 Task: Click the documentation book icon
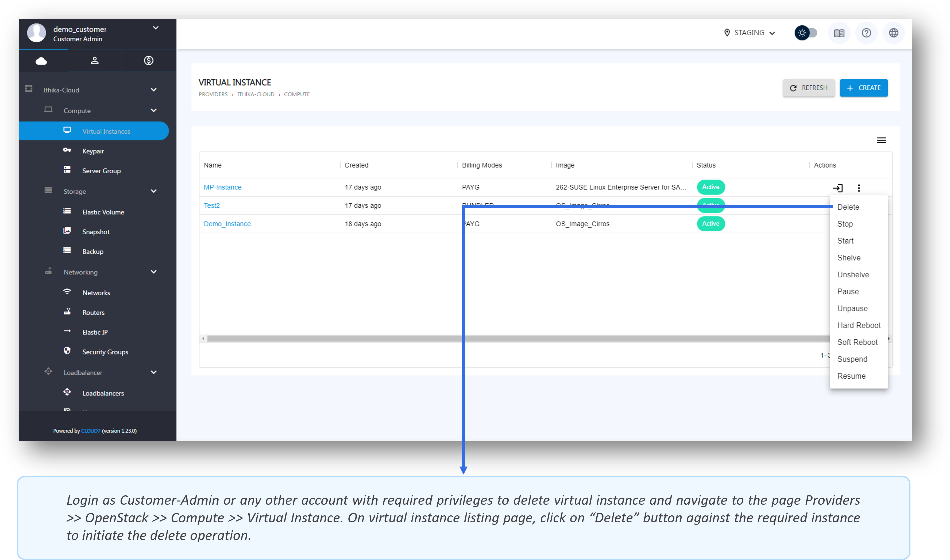click(x=839, y=33)
